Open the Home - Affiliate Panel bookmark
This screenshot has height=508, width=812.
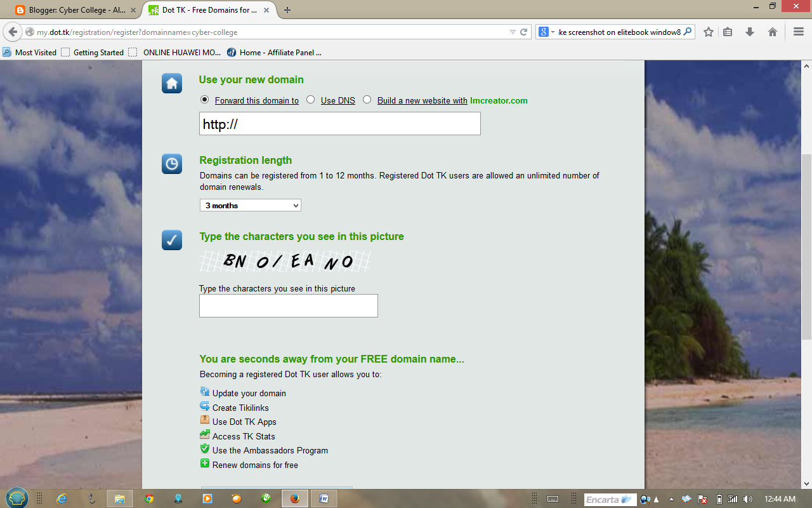[275, 52]
